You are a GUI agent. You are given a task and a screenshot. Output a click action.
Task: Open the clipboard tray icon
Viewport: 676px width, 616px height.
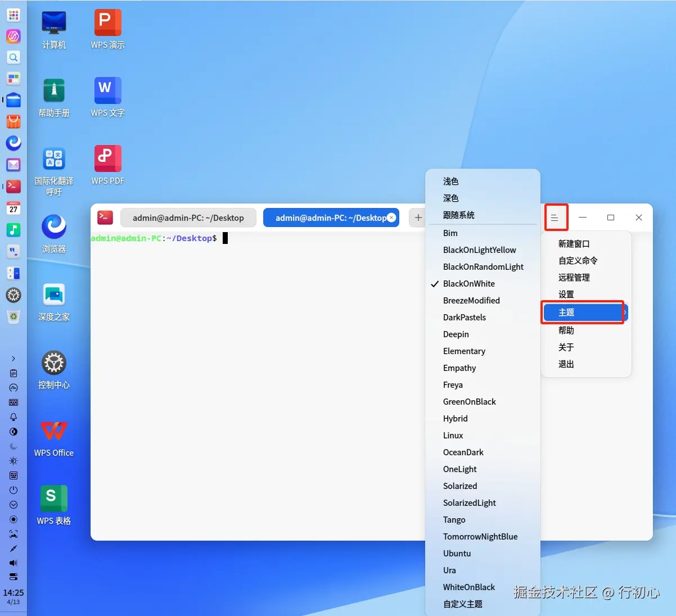(x=13, y=373)
